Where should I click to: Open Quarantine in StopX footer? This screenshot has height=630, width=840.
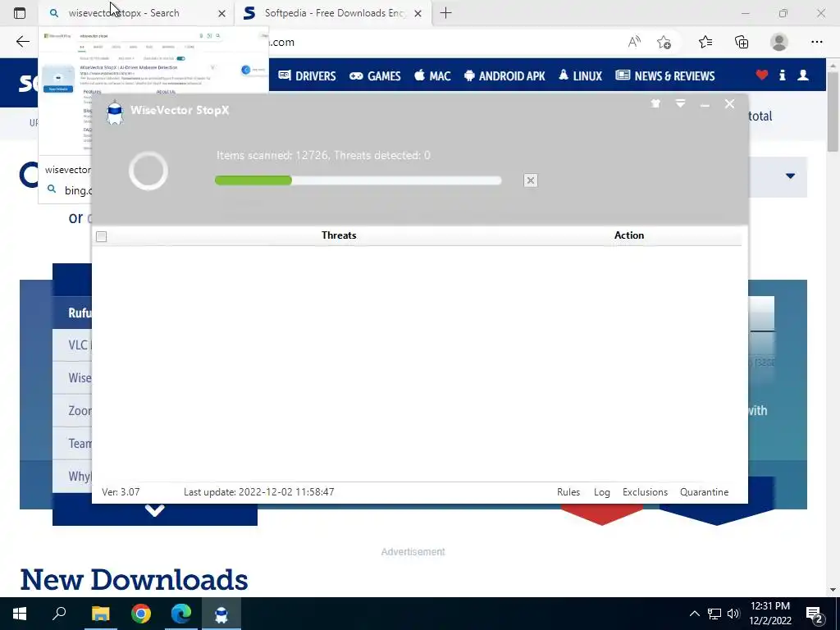pyautogui.click(x=704, y=492)
